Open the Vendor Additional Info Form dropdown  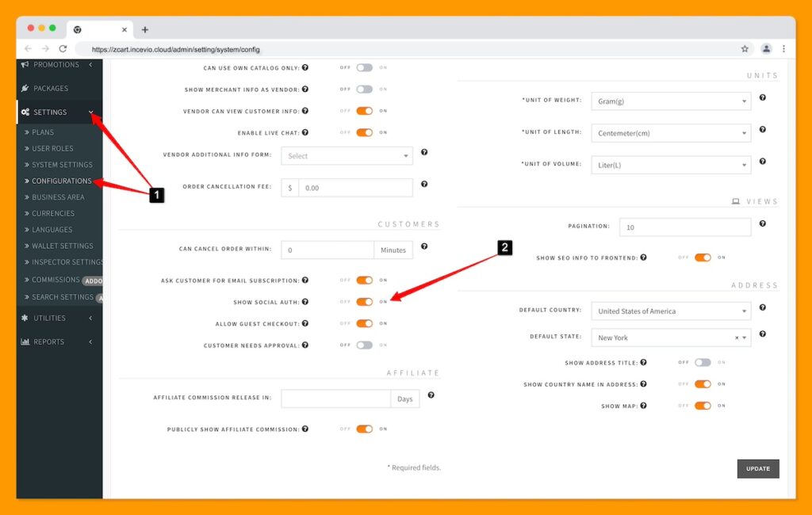[x=347, y=156]
